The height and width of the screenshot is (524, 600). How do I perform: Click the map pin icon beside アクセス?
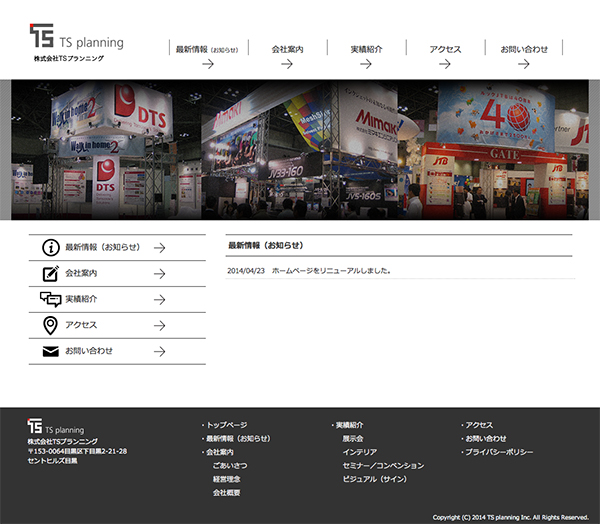[x=51, y=325]
